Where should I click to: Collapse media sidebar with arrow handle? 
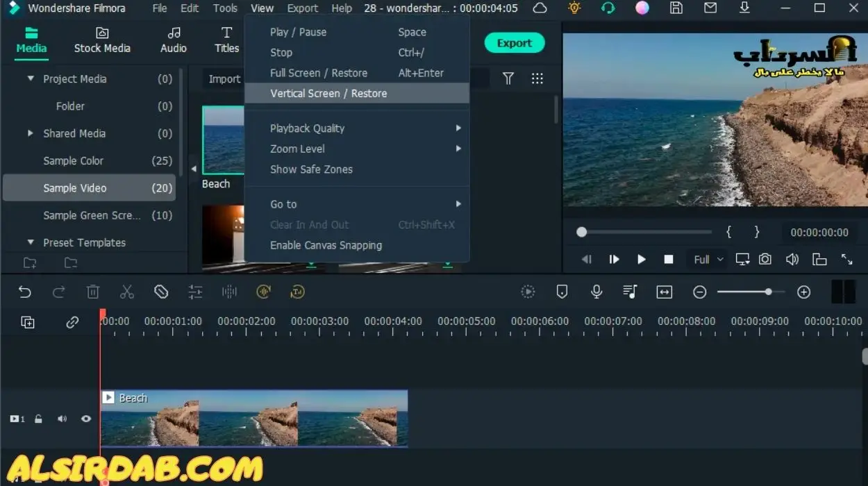click(194, 169)
